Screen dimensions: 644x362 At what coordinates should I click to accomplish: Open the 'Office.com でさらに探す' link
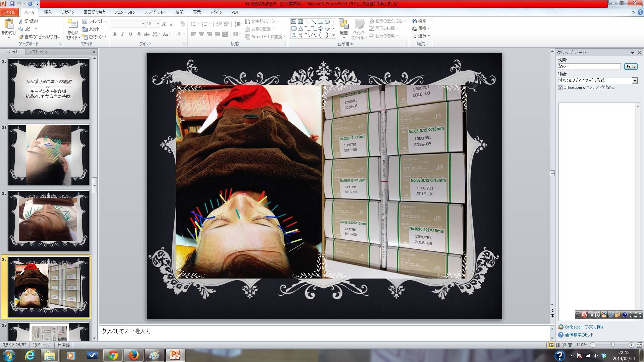click(x=584, y=327)
